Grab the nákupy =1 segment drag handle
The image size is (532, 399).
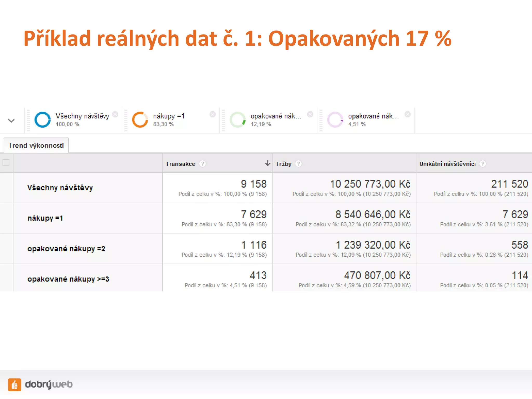click(126, 120)
